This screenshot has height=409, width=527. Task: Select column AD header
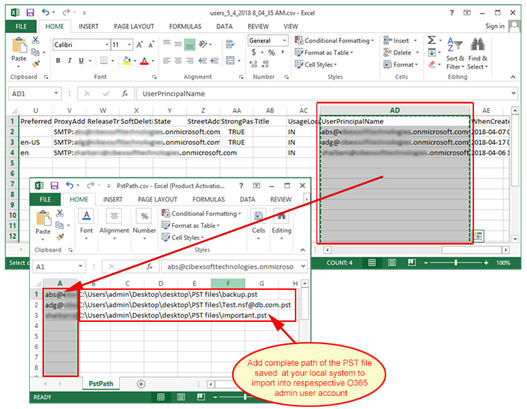pyautogui.click(x=395, y=110)
